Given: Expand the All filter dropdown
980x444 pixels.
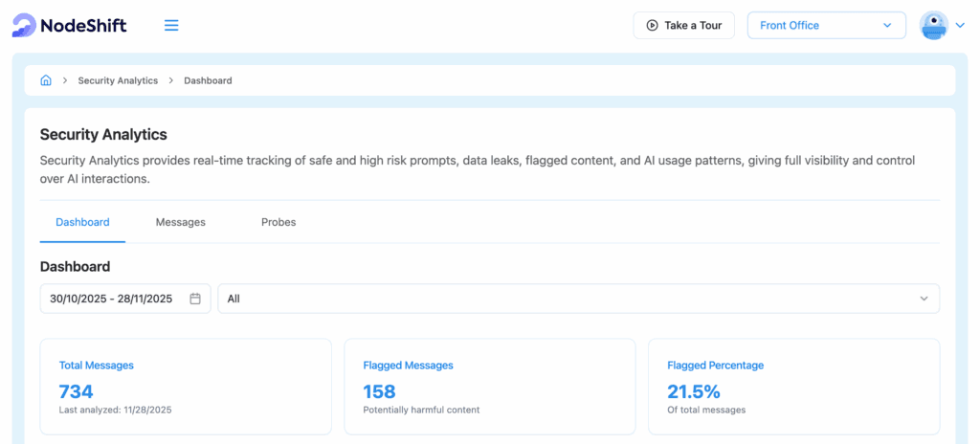Looking at the screenshot, I should pyautogui.click(x=578, y=299).
